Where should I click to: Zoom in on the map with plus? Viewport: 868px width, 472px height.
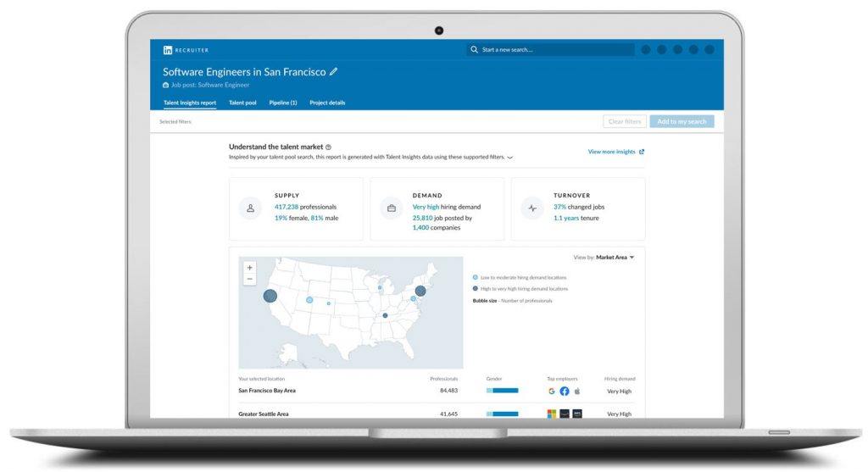pos(250,268)
